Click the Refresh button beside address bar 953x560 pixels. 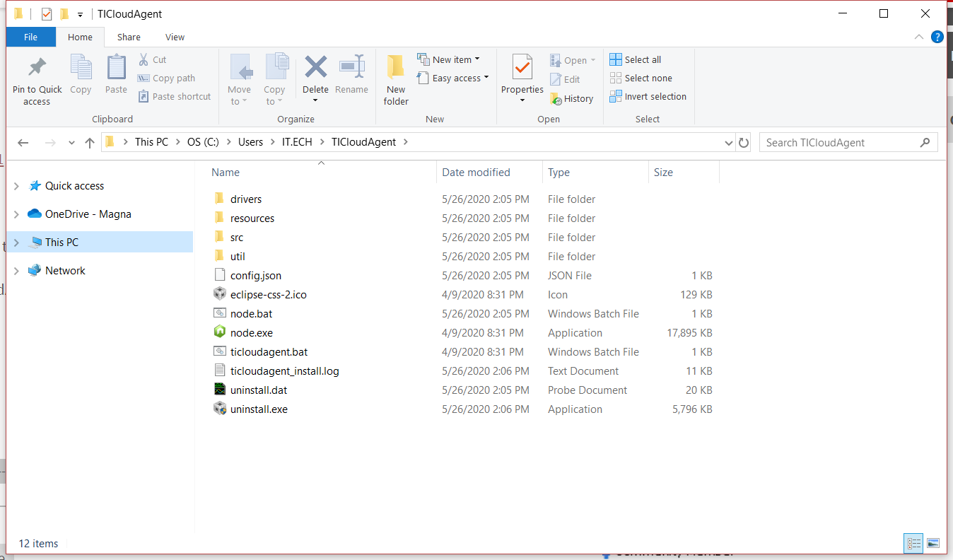coord(744,142)
